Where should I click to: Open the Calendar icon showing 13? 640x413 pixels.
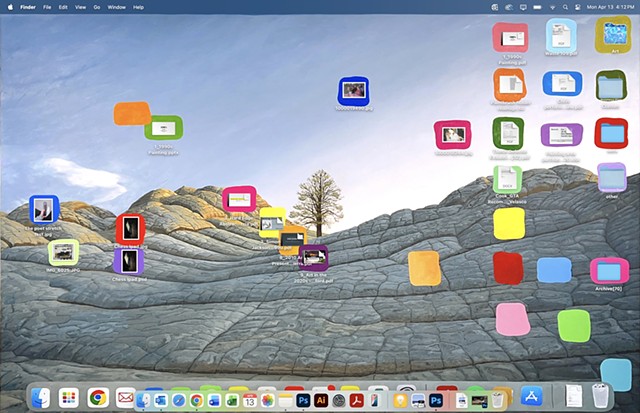pos(250,401)
